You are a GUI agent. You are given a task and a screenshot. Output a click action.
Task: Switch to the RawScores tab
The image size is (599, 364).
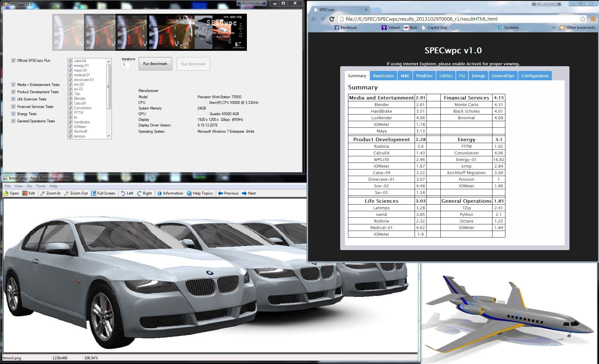click(383, 76)
